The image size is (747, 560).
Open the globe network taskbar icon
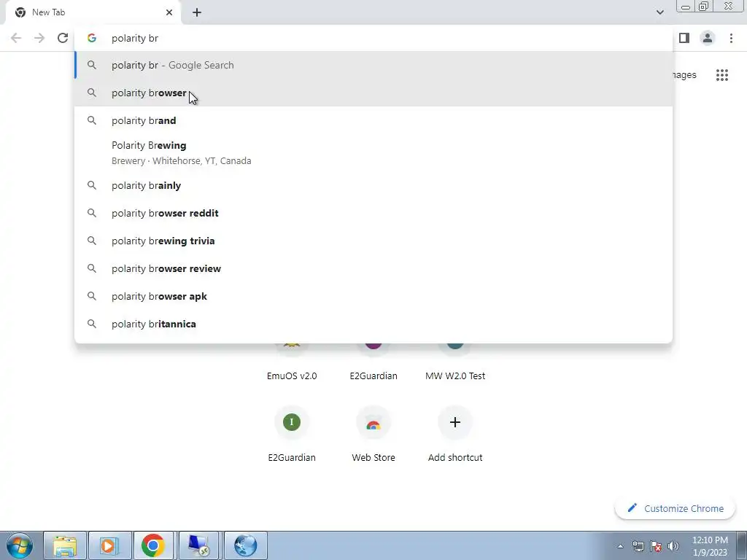coord(245,545)
